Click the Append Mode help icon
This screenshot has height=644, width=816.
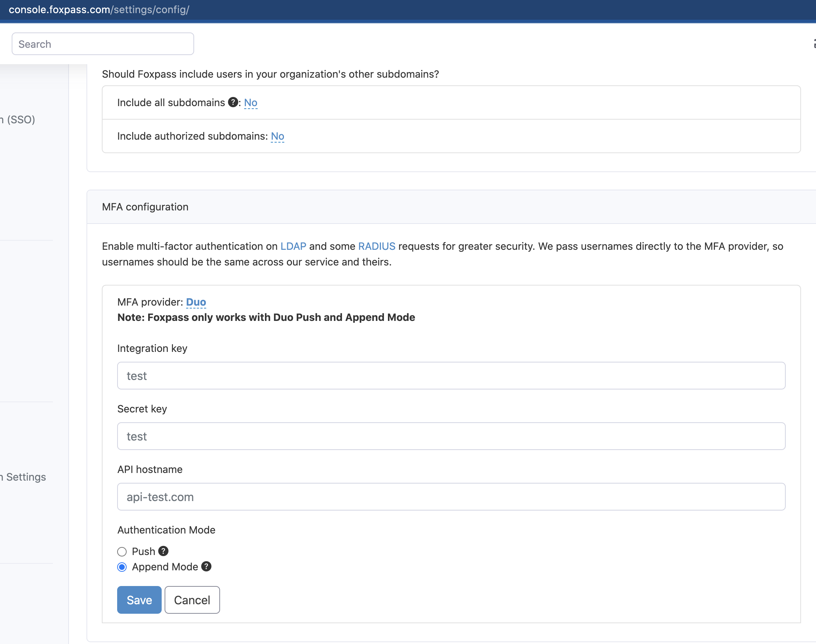pyautogui.click(x=206, y=566)
